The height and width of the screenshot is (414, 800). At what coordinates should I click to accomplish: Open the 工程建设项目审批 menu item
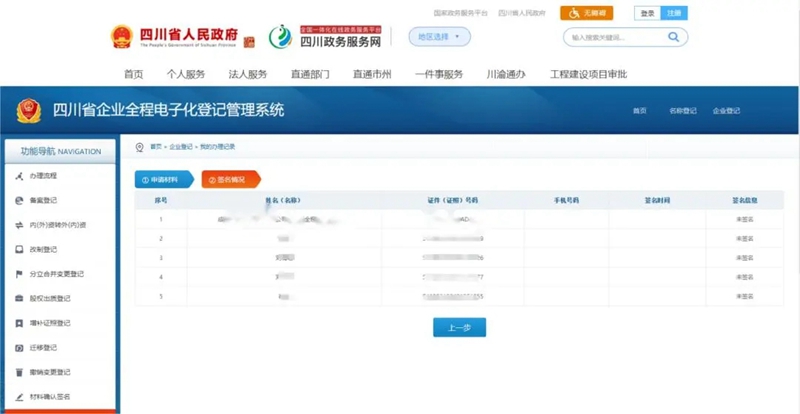pos(588,74)
